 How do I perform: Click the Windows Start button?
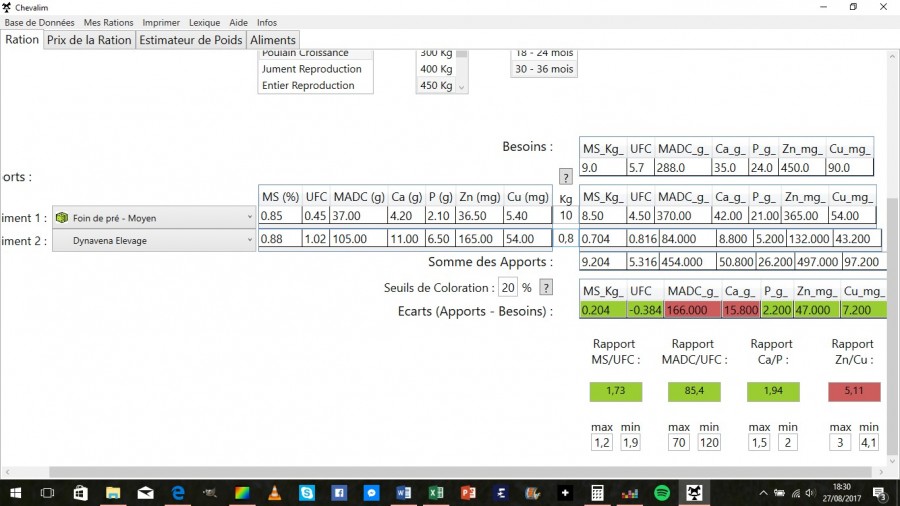tap(16, 493)
